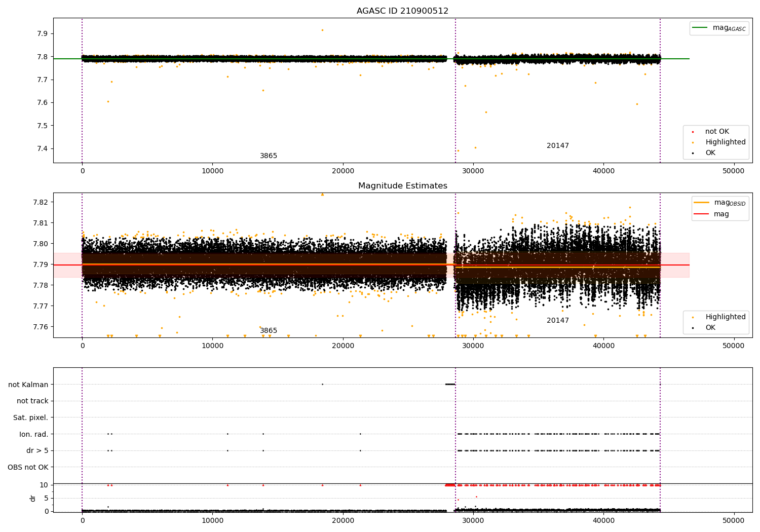Click the '7.7' y-tick in the top plot

point(43,80)
